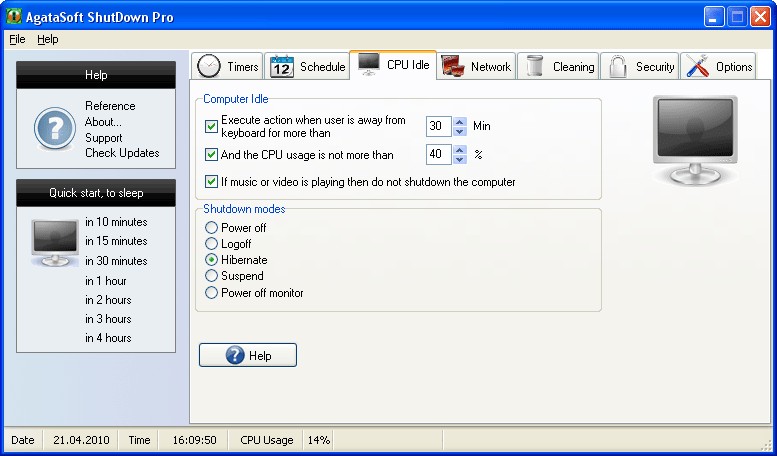Increase the idle minutes spinner value

click(x=460, y=121)
